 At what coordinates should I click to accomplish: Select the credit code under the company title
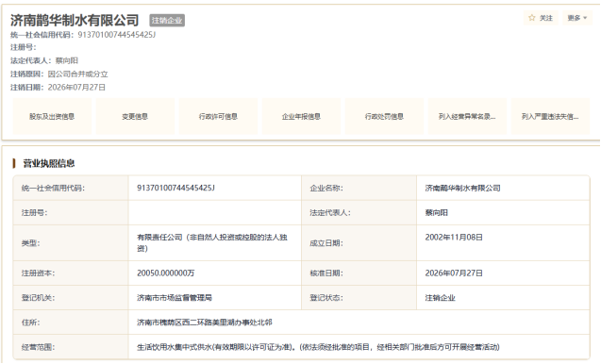(x=117, y=35)
